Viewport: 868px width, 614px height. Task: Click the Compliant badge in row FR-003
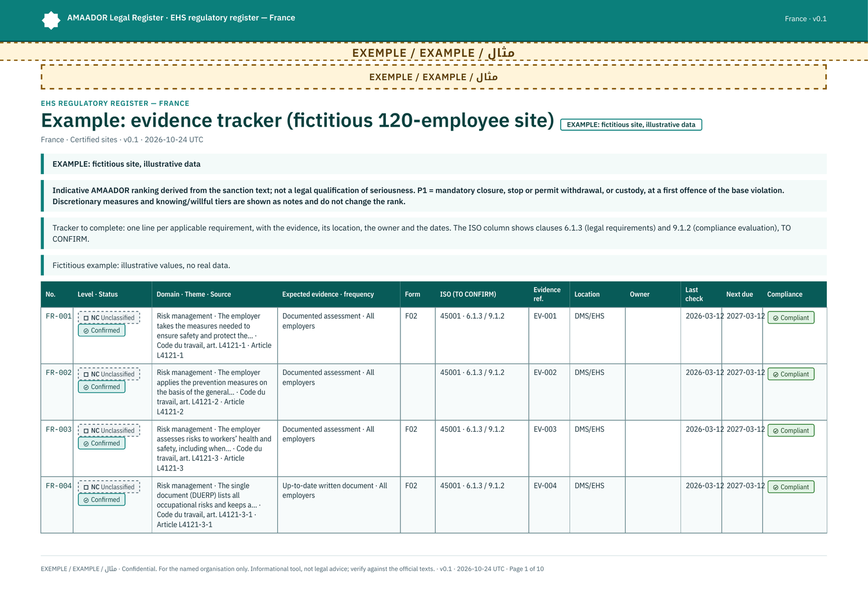(791, 431)
